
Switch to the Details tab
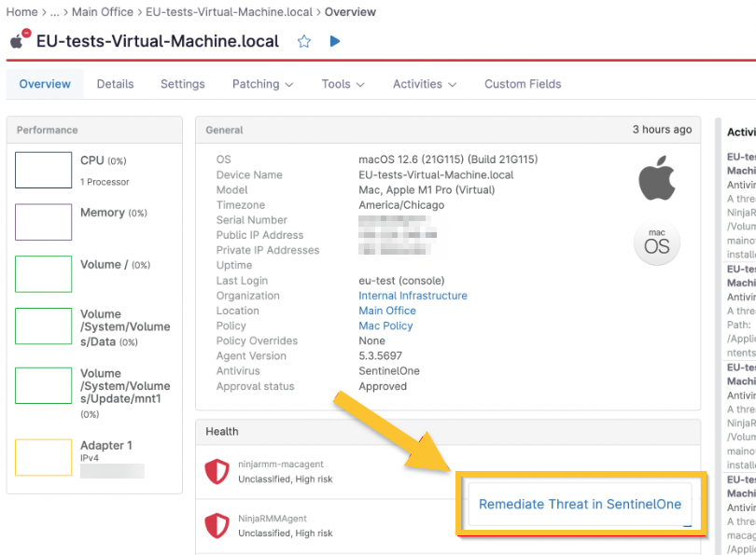(x=115, y=84)
